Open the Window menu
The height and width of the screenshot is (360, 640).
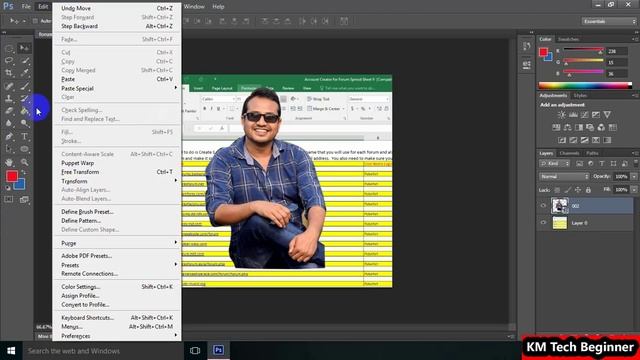coord(194,7)
